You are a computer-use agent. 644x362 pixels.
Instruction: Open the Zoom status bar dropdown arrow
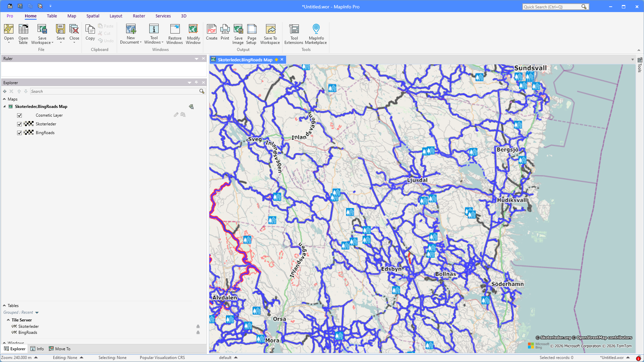coord(36,358)
